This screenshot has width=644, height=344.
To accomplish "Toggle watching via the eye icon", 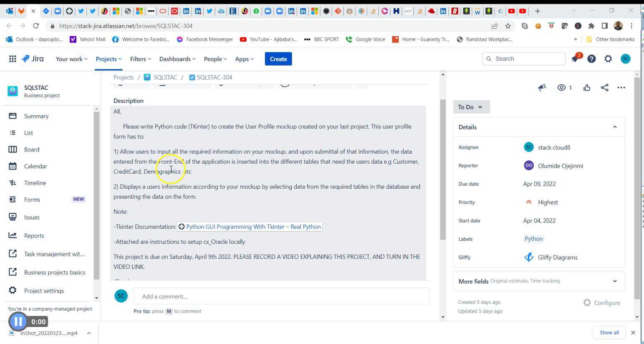I will pyautogui.click(x=561, y=87).
